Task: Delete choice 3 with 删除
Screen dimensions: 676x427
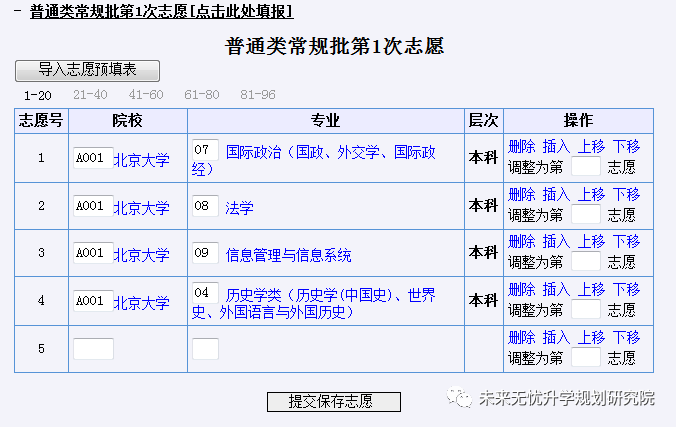Action: pyautogui.click(x=522, y=242)
